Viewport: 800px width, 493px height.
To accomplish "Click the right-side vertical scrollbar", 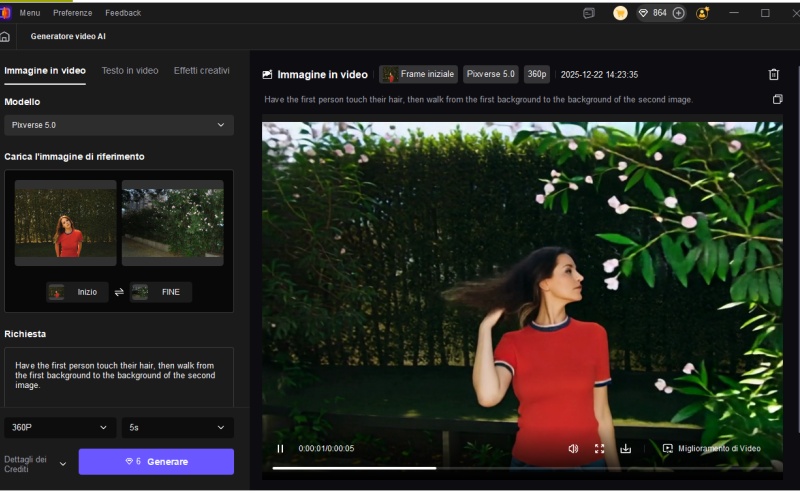I will tap(797, 250).
